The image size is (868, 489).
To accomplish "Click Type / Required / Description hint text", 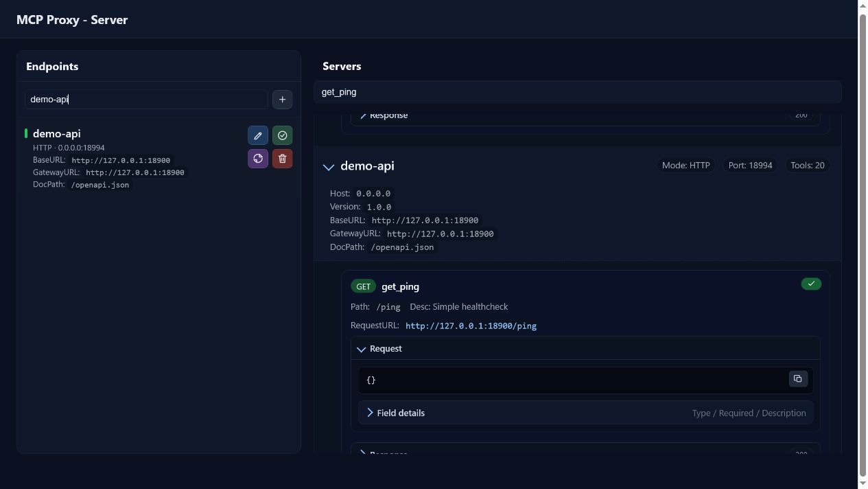I will 749,413.
